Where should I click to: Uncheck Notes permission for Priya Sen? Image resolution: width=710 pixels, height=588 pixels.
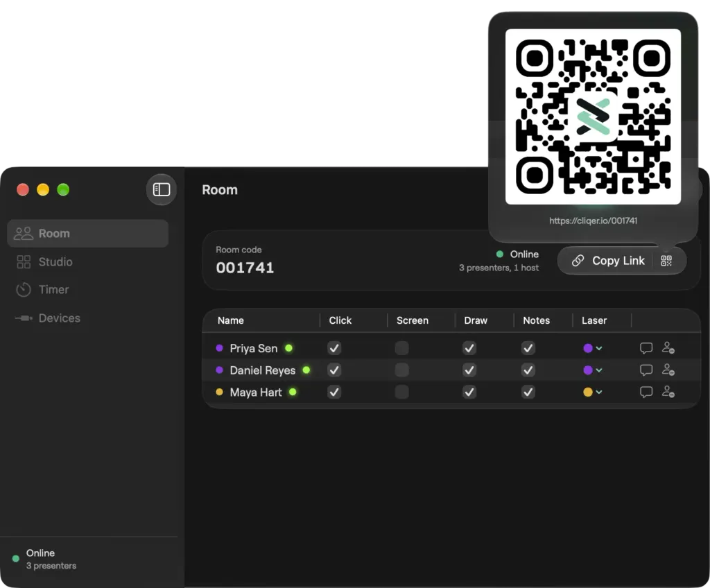[528, 348]
